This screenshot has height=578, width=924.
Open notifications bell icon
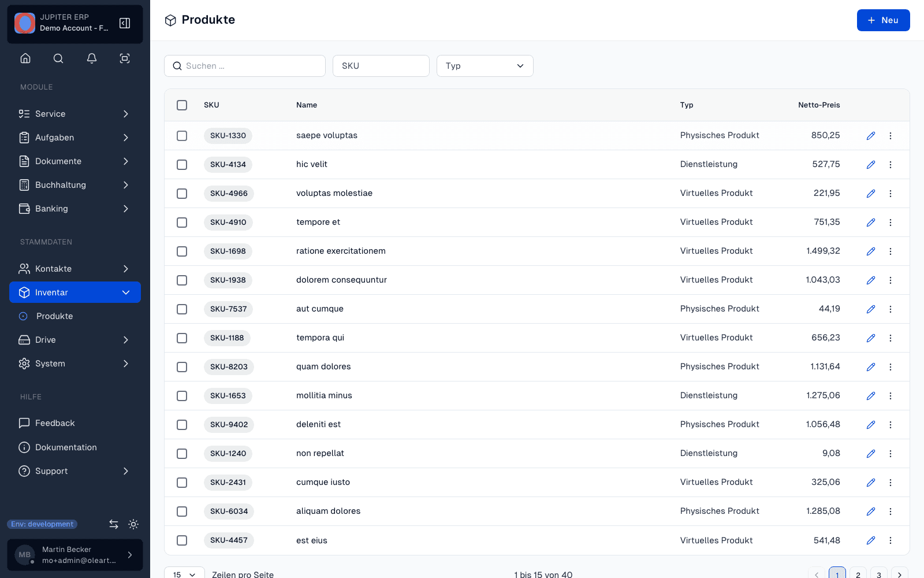(92, 58)
